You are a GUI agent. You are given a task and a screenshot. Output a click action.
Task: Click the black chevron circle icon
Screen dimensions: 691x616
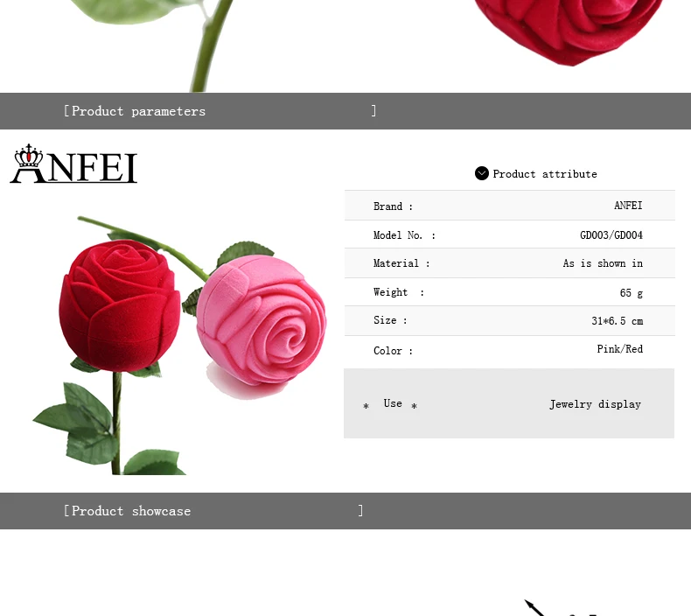coord(482,173)
